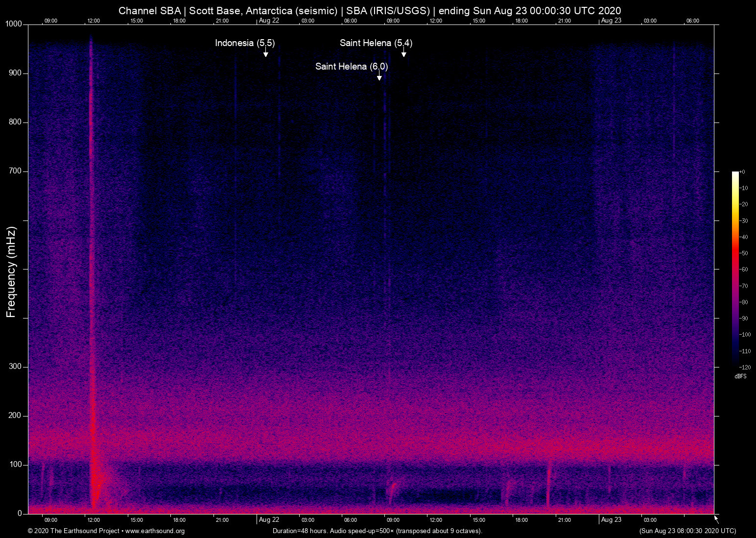Click the Aug 23 date marker on the bottom axis
This screenshot has height=538, width=756.
pyautogui.click(x=611, y=520)
